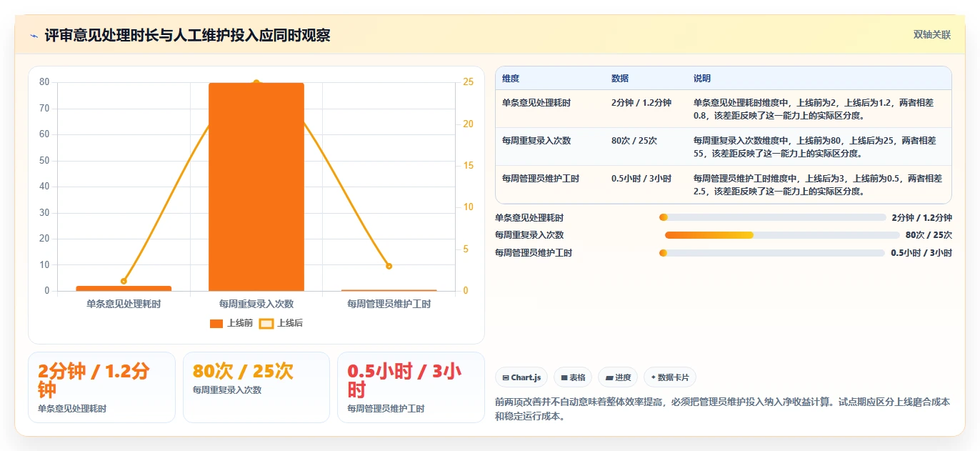
Task: Click progress label 每周重复录入次数
Action: pos(529,235)
